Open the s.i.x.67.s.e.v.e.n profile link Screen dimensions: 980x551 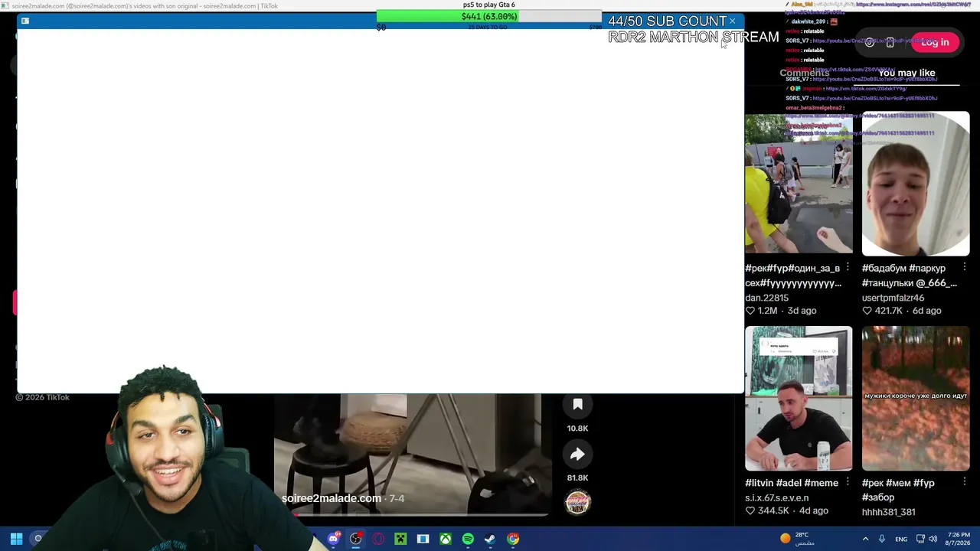(776, 497)
